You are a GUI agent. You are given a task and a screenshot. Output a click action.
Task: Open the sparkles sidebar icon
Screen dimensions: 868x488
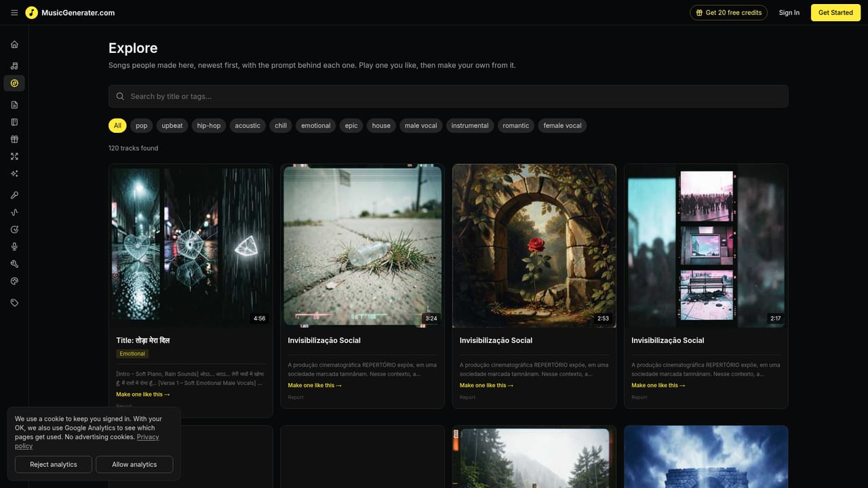14,174
